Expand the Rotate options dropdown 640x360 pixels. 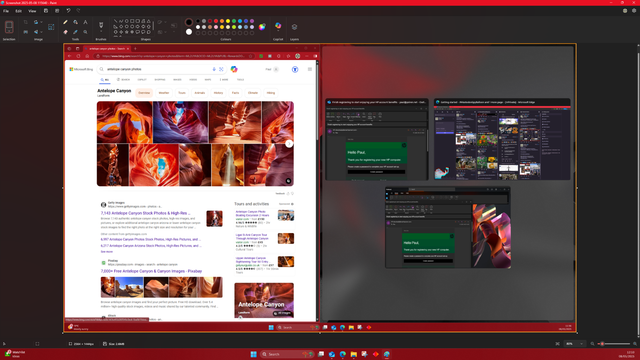point(41,22)
